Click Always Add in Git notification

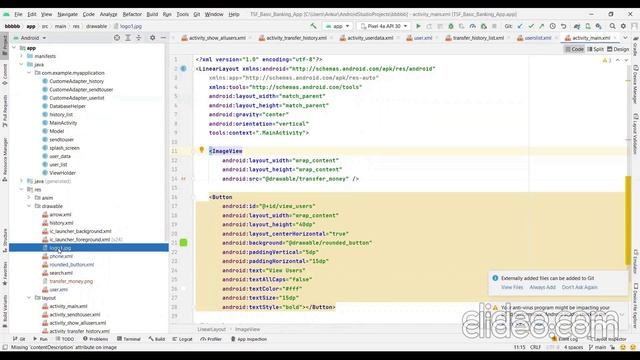click(x=542, y=287)
